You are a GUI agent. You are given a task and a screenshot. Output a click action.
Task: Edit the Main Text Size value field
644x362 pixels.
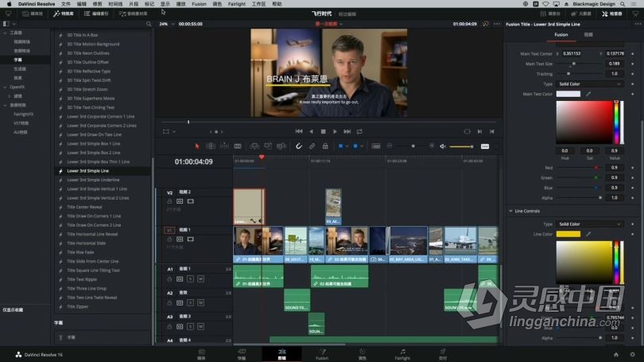click(x=615, y=64)
